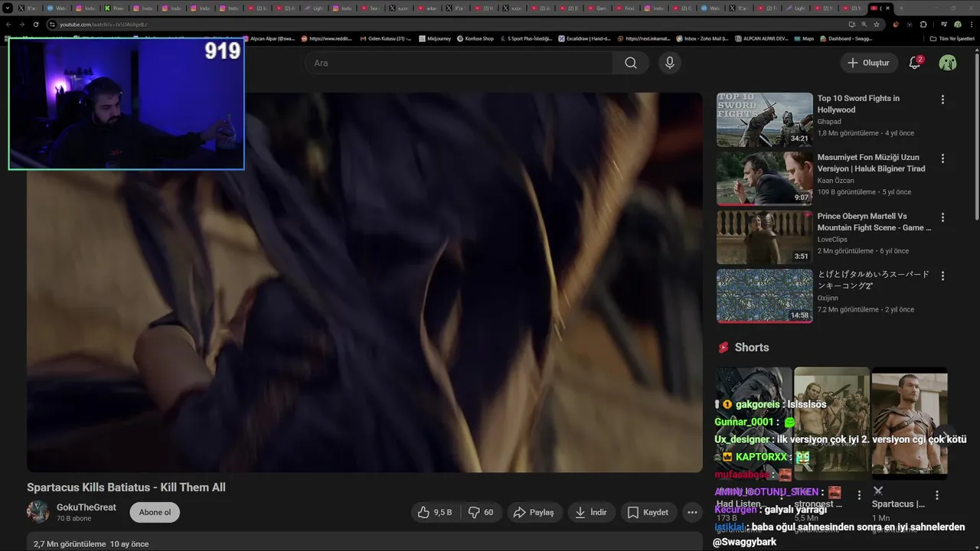The width and height of the screenshot is (980, 551).
Task: Click the Kaan Özcan channel name
Action: [x=835, y=181]
